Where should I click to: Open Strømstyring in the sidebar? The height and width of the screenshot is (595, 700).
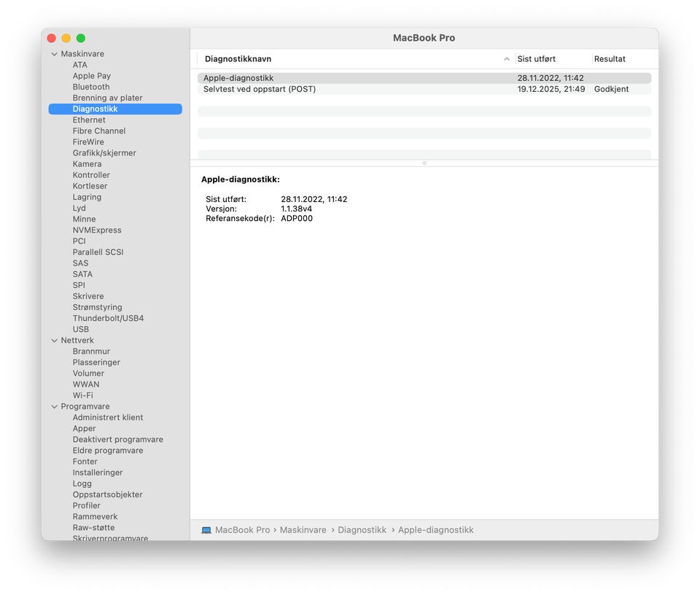point(97,308)
